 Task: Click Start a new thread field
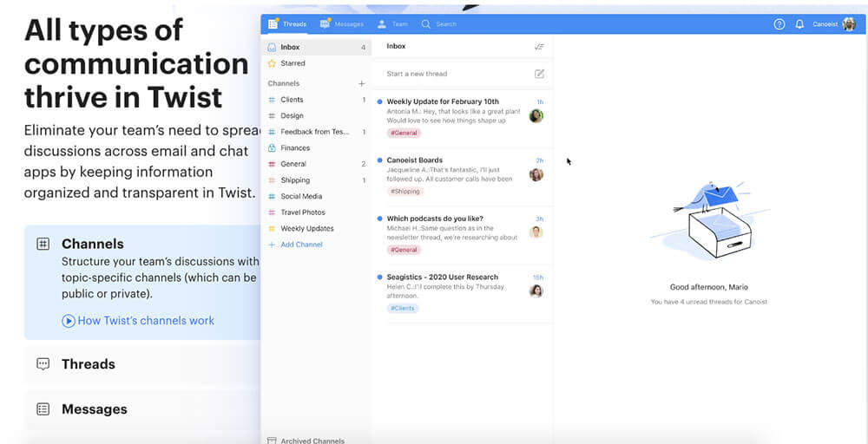[x=463, y=74]
